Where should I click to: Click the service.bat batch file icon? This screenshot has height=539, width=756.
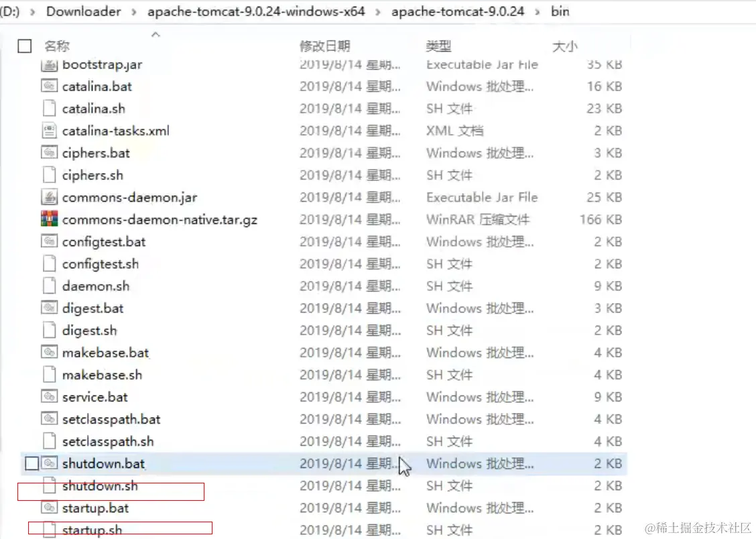pyautogui.click(x=49, y=396)
